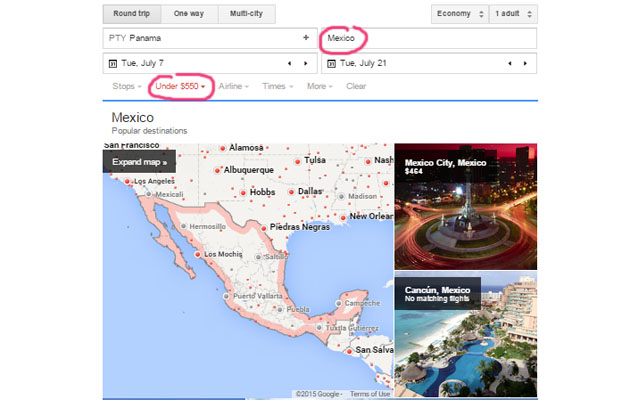
Task: Go to next departure day
Action: 306,63
